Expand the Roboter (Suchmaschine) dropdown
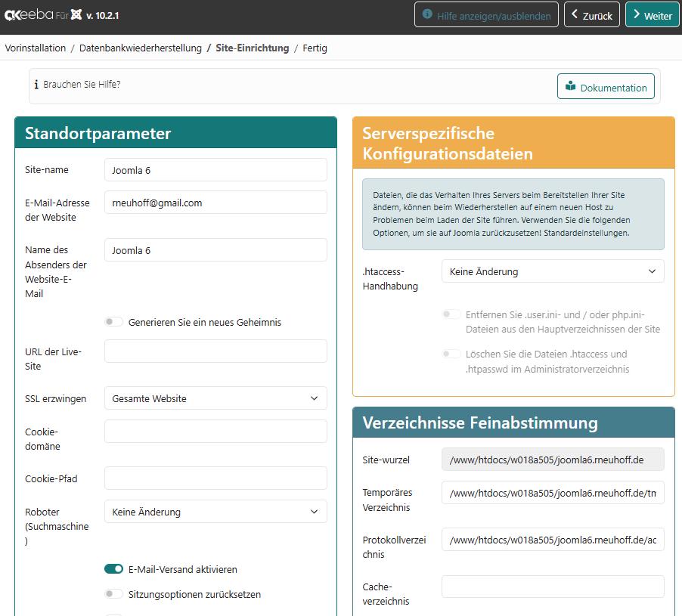This screenshot has width=682, height=616. (x=215, y=512)
